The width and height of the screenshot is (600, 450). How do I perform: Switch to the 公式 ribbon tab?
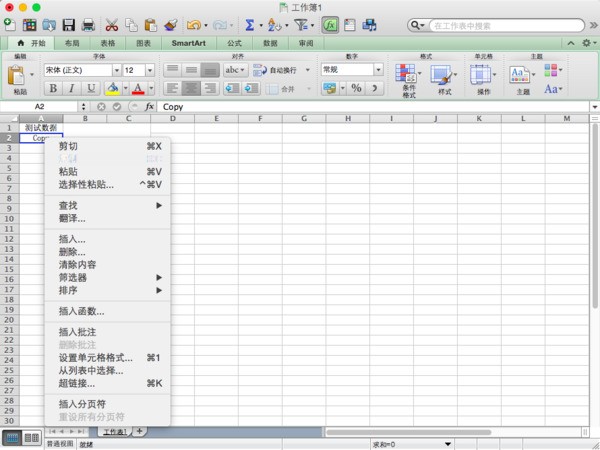[234, 44]
